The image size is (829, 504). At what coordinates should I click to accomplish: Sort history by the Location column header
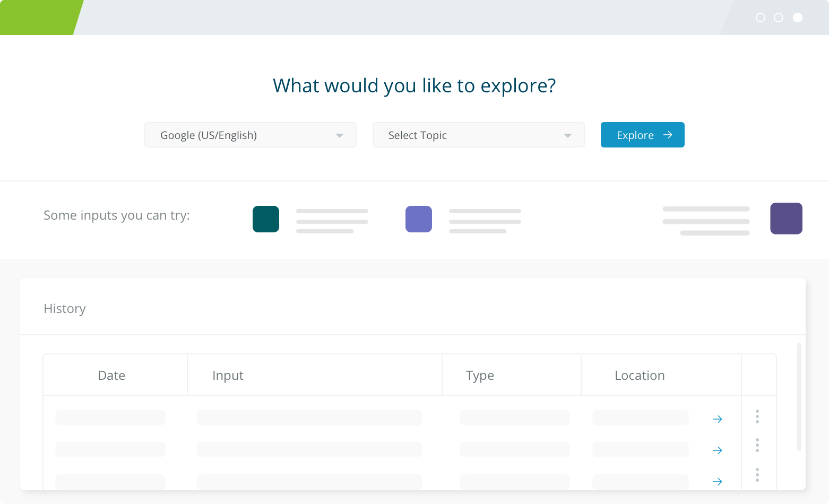640,376
